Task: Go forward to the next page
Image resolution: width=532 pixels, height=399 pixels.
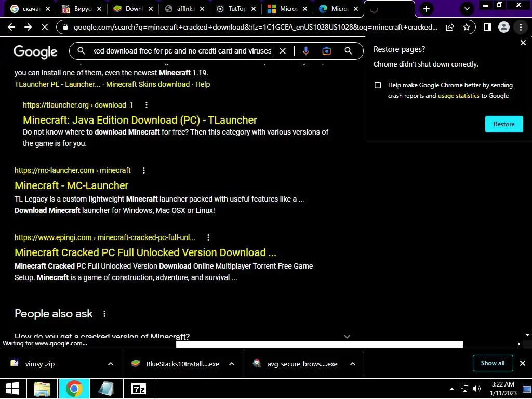Action: click(28, 27)
